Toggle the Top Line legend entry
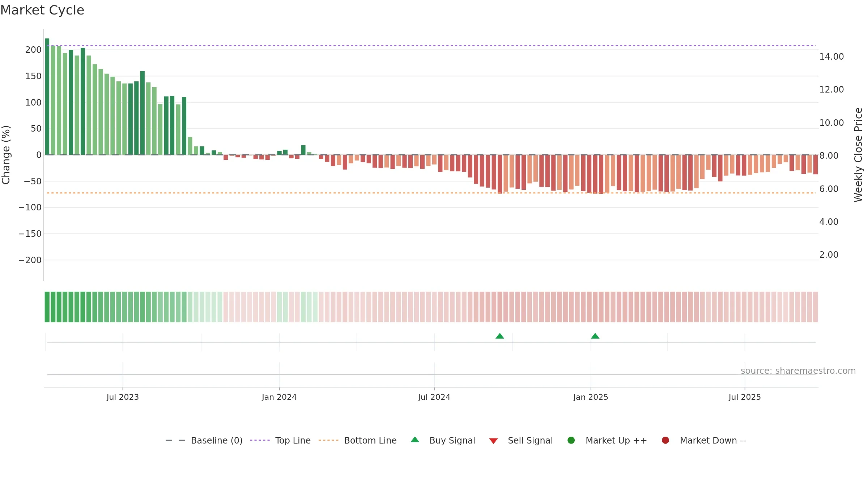Screen dimensions: 868x488 (280, 440)
